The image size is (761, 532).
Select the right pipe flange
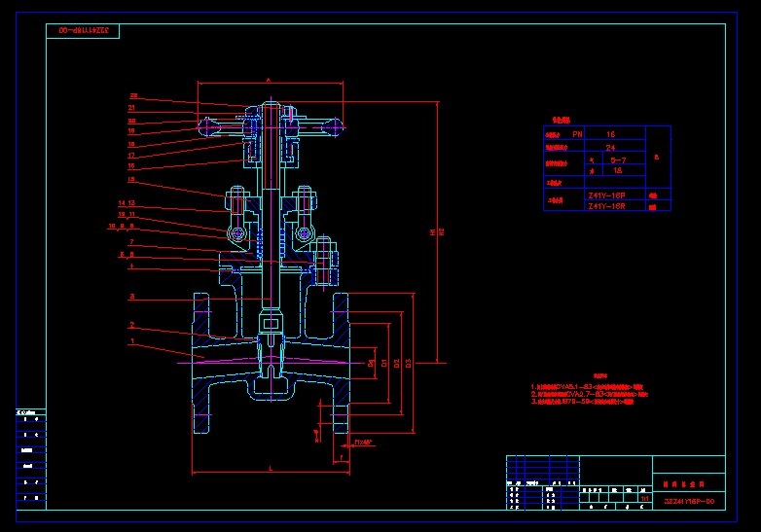(x=341, y=362)
